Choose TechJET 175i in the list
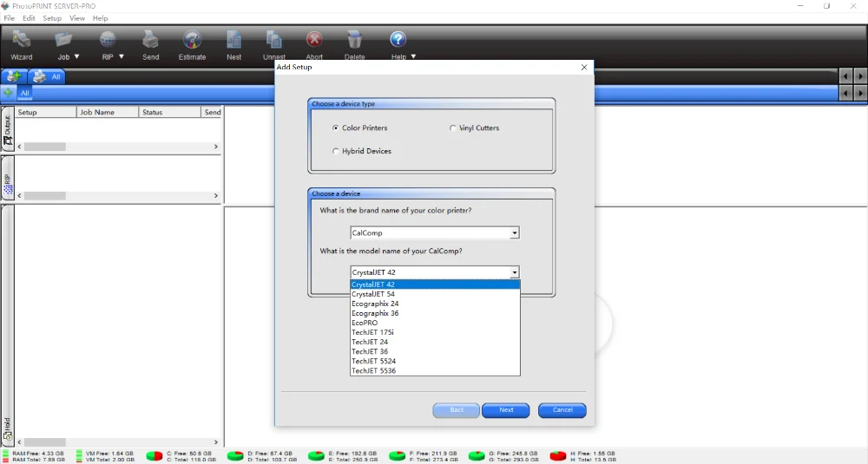 coord(435,332)
